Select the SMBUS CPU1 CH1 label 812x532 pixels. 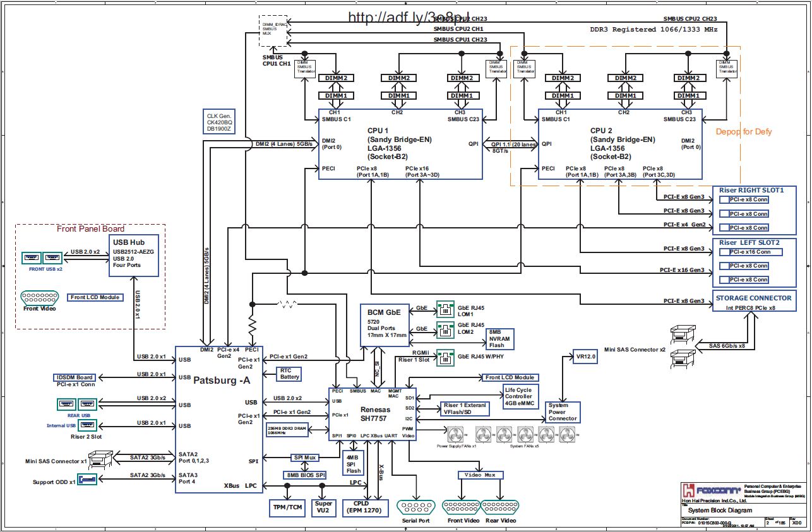coord(277,61)
